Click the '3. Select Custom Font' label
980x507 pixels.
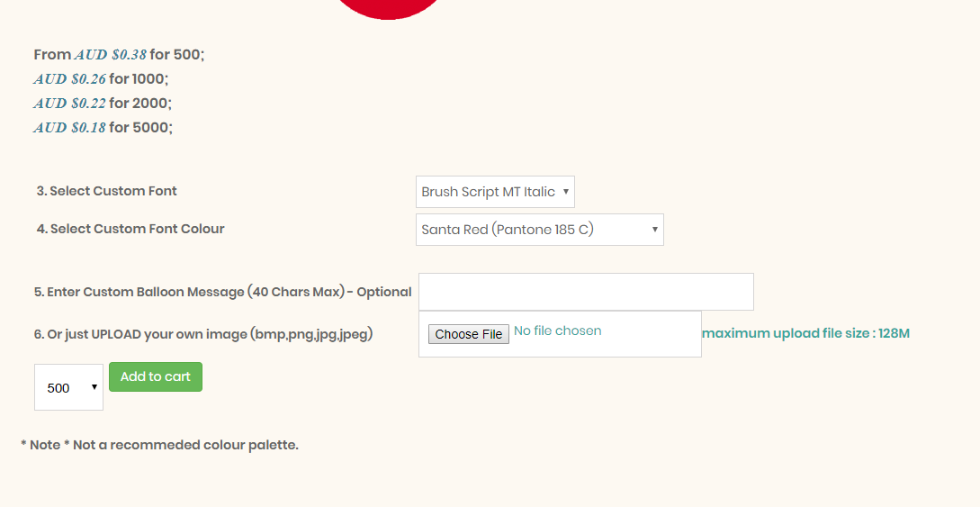coord(107,191)
